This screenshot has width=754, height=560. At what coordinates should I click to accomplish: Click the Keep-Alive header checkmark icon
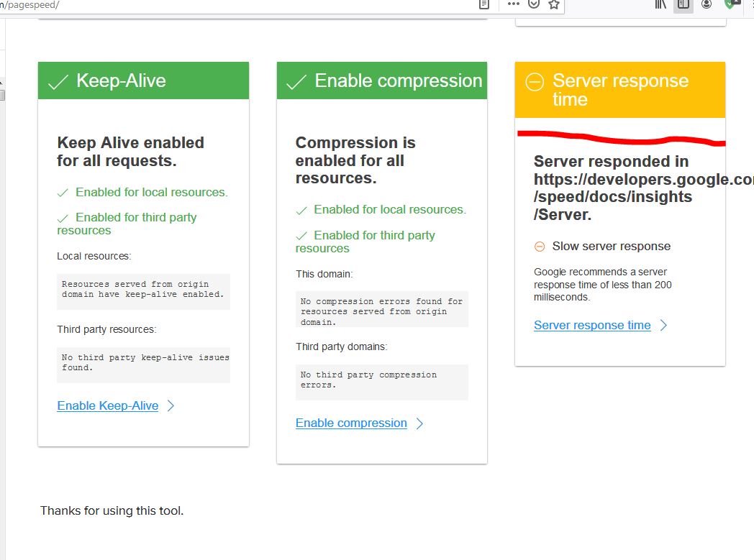pos(58,82)
